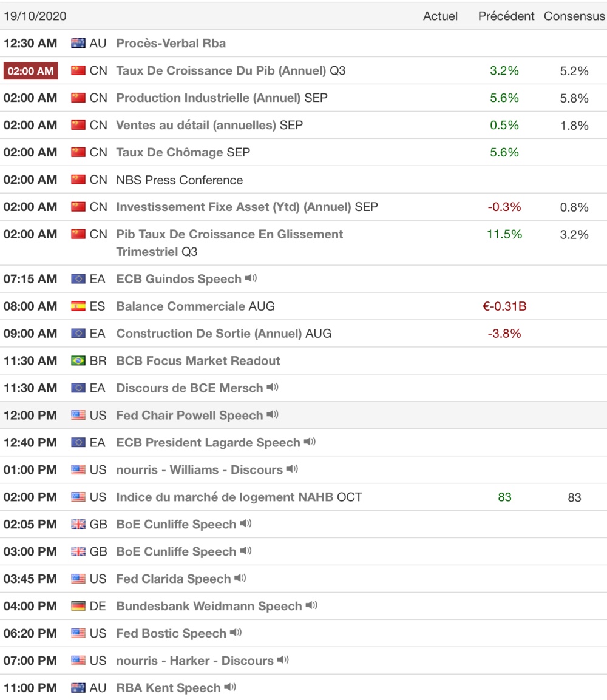Viewport: 607px width, 700px height.
Task: Open Ventes au détail (annuelles) SEP
Action: pyautogui.click(x=209, y=125)
